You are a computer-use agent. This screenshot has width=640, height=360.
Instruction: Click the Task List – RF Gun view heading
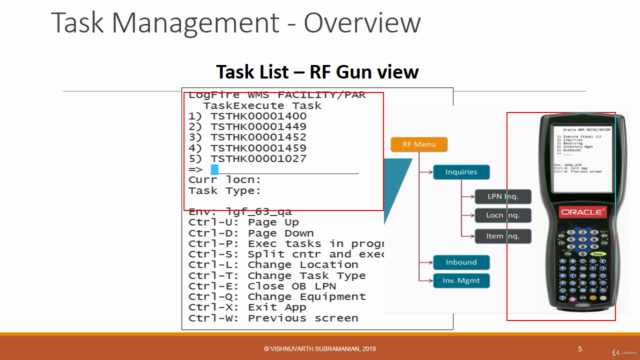(x=317, y=72)
